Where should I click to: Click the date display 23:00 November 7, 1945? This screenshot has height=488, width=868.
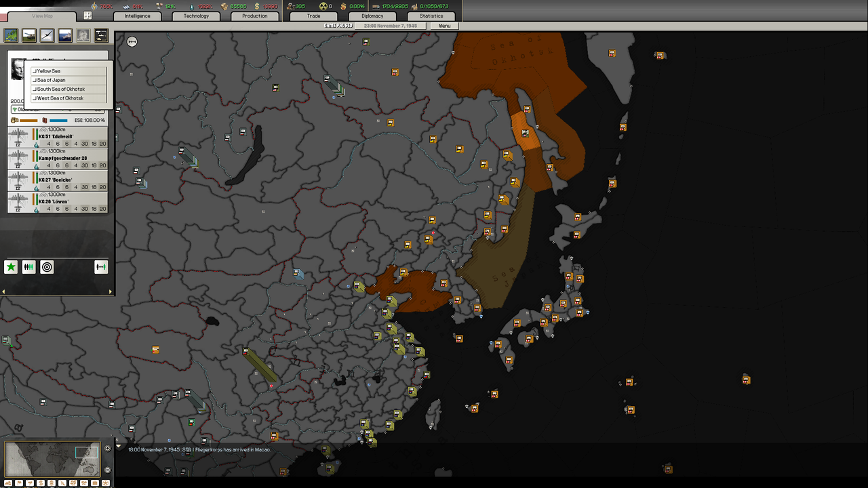[x=391, y=26]
